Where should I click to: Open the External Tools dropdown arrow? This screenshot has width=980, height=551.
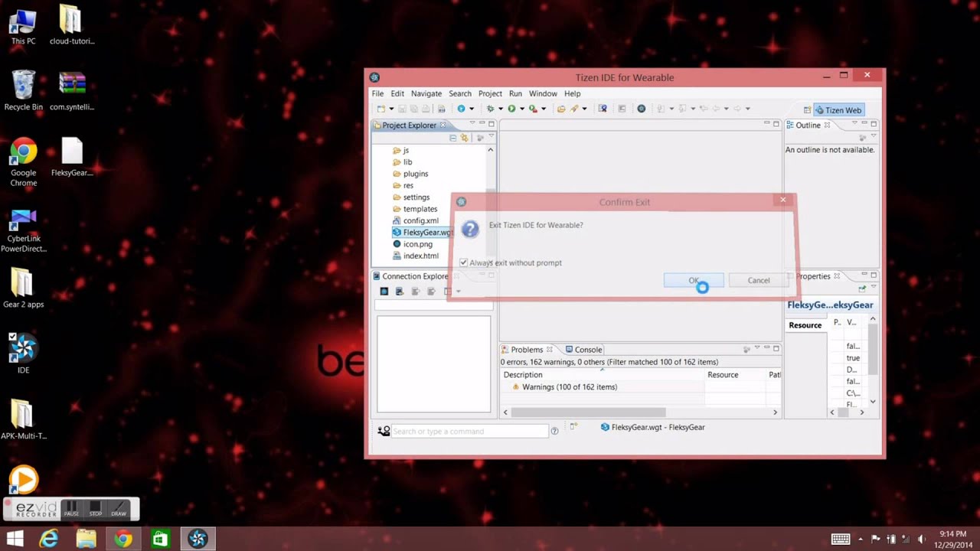coord(543,109)
